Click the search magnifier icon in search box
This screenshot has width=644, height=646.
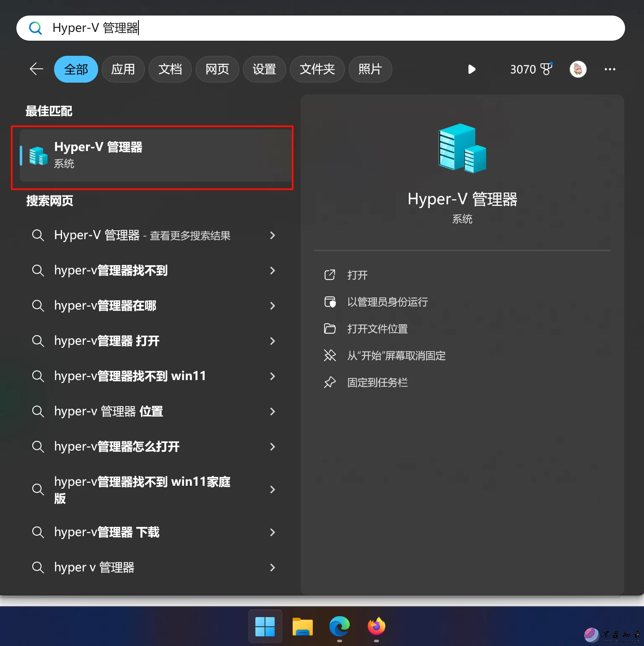point(35,28)
